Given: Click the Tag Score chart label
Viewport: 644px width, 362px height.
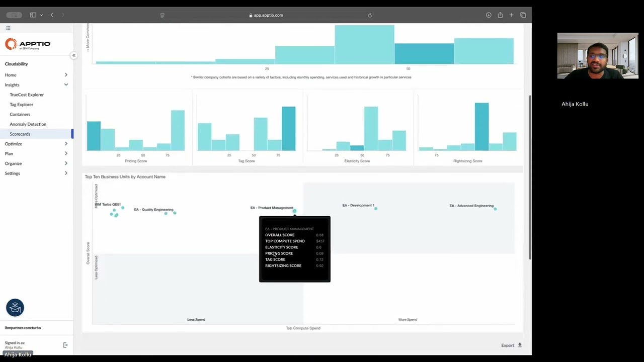Looking at the screenshot, I should [x=247, y=161].
